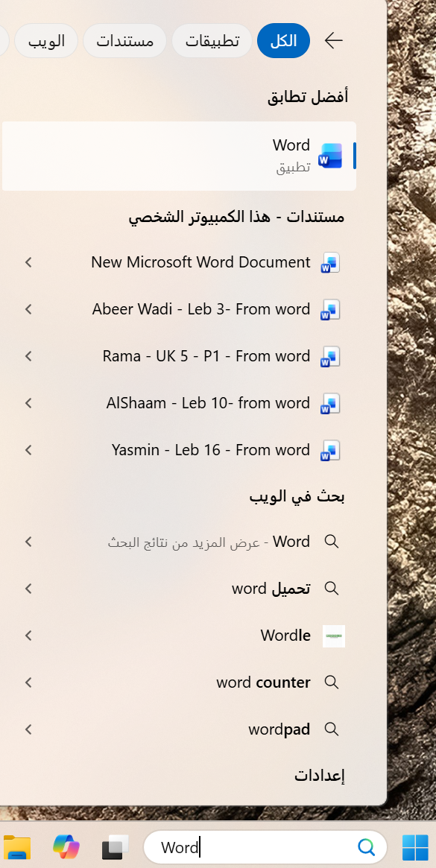436x868 pixels.
Task: Click the بحث في الويب heading
Action: (297, 496)
